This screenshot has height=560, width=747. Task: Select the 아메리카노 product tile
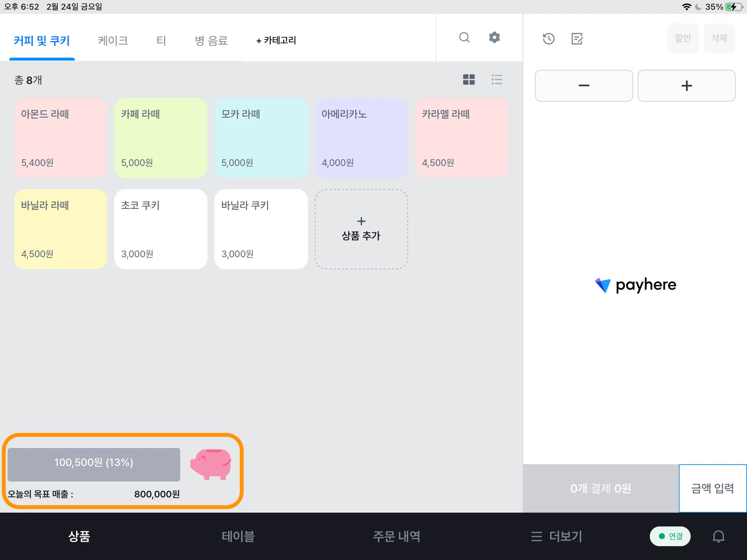tap(361, 138)
